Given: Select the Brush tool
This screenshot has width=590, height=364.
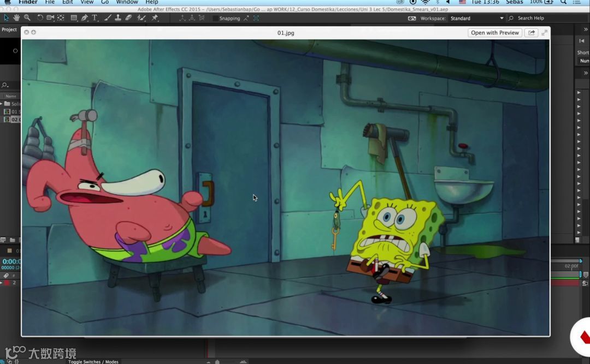Looking at the screenshot, I should 108,17.
